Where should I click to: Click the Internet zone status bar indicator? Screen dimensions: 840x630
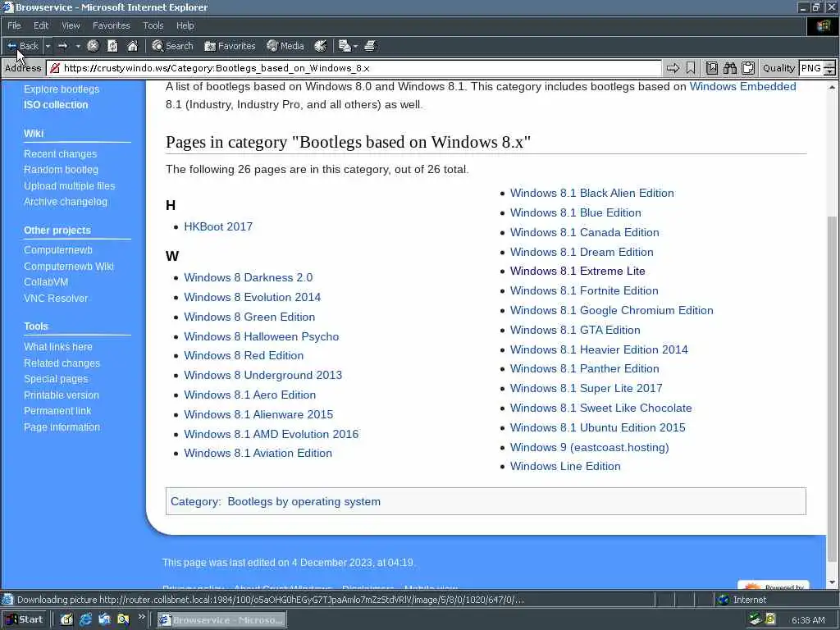742,600
